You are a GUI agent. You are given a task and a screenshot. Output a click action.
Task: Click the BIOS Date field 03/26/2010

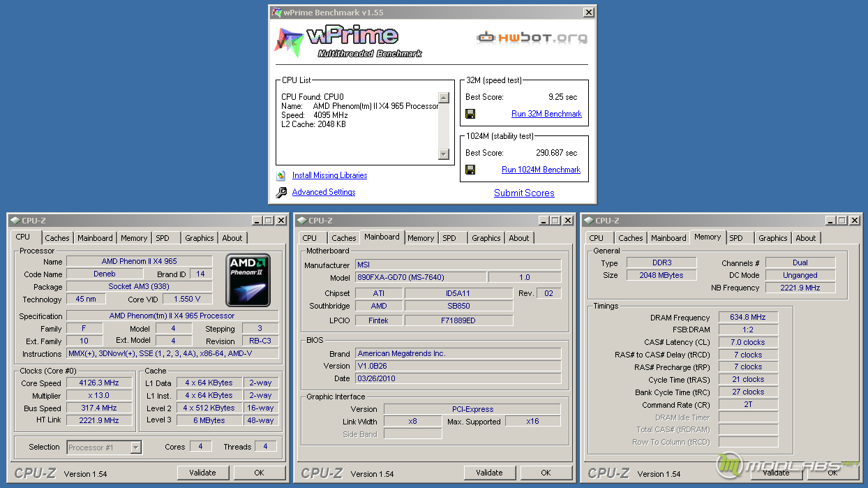(458, 378)
